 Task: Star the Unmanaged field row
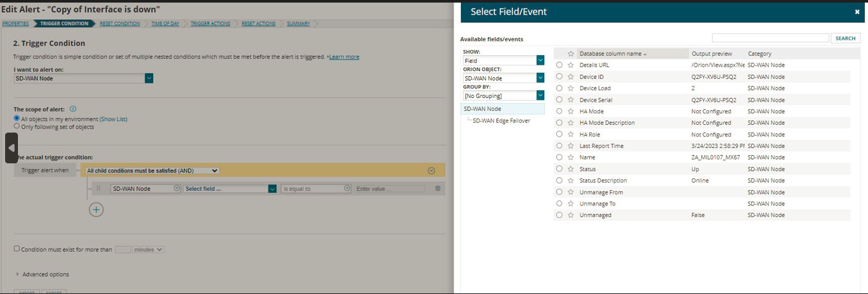(x=571, y=215)
